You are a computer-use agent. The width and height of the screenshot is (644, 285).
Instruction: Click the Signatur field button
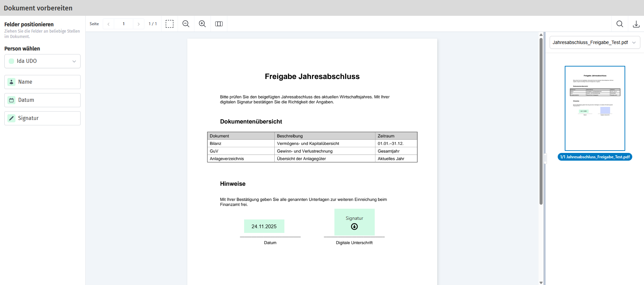pos(42,118)
